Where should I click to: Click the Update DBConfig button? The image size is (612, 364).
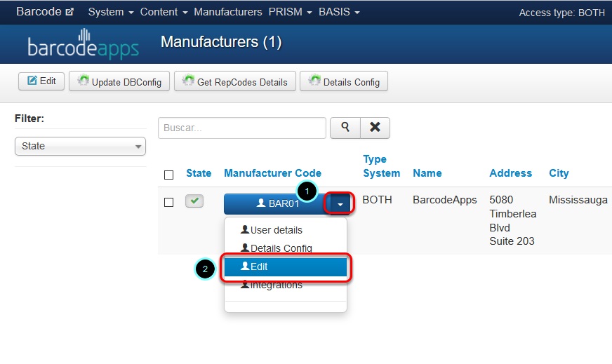click(x=119, y=81)
